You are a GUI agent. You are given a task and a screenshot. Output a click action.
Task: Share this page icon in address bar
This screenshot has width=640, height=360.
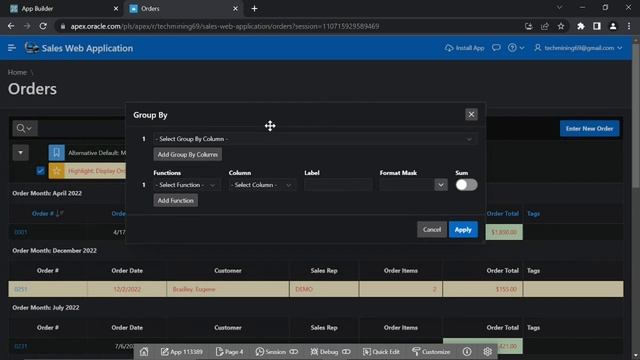pos(544,26)
